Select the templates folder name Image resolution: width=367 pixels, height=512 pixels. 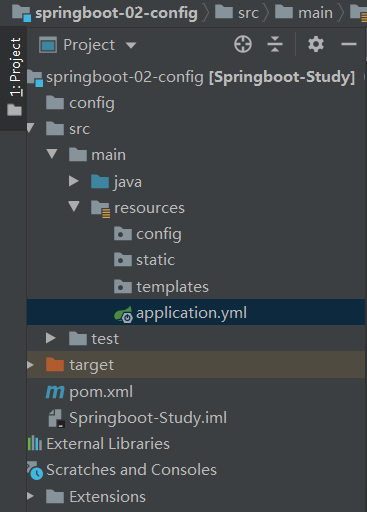(173, 287)
